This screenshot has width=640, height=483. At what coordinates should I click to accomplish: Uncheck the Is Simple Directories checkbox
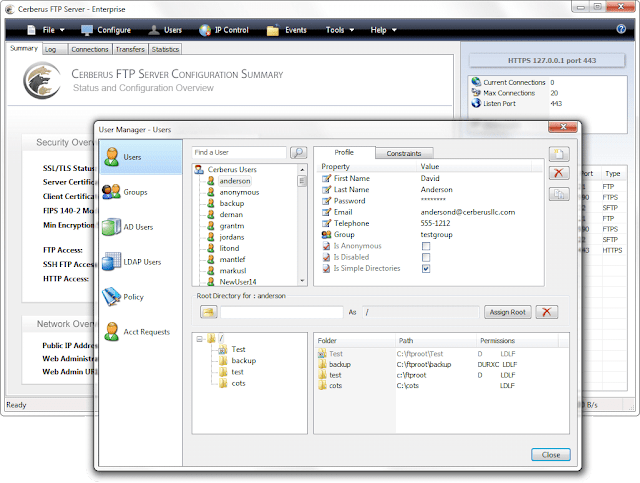tap(426, 269)
